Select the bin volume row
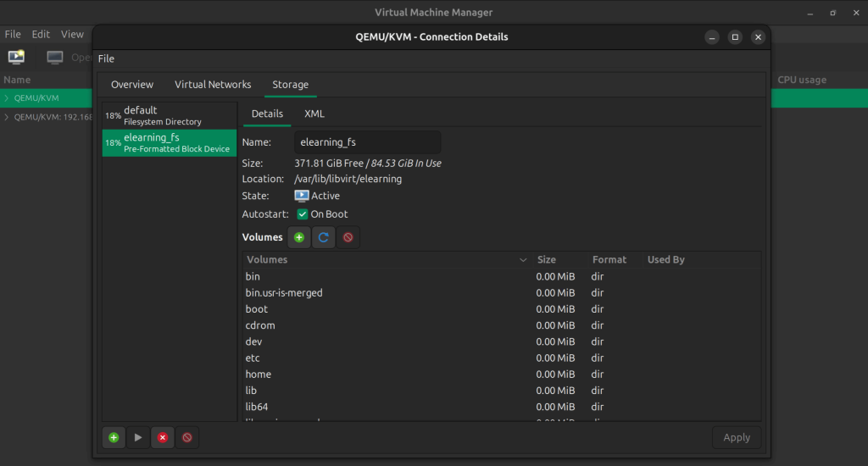The width and height of the screenshot is (868, 466). pyautogui.click(x=502, y=276)
